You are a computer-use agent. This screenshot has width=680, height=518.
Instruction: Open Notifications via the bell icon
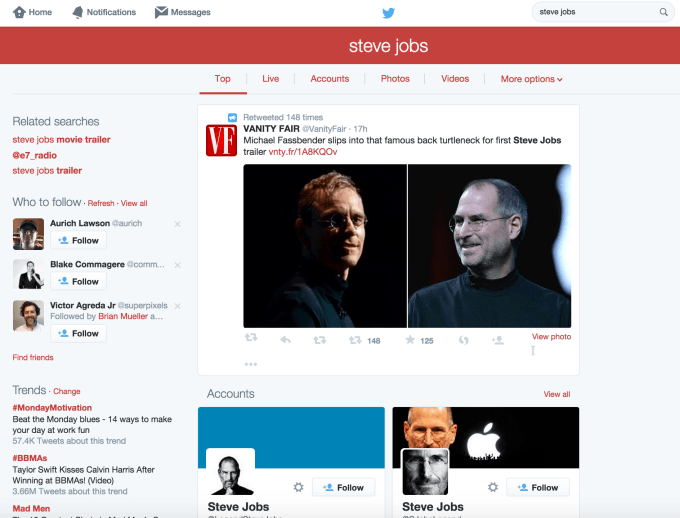click(x=78, y=13)
